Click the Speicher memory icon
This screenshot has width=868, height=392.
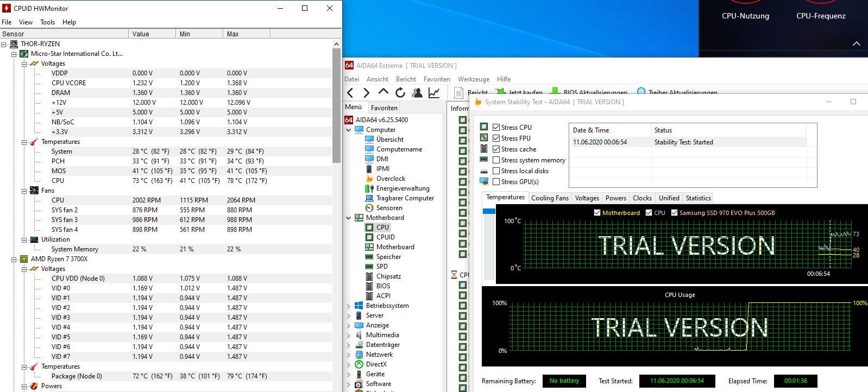369,257
